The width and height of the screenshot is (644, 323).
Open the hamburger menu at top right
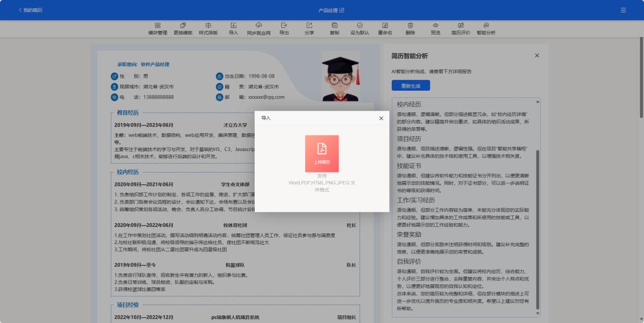623,10
